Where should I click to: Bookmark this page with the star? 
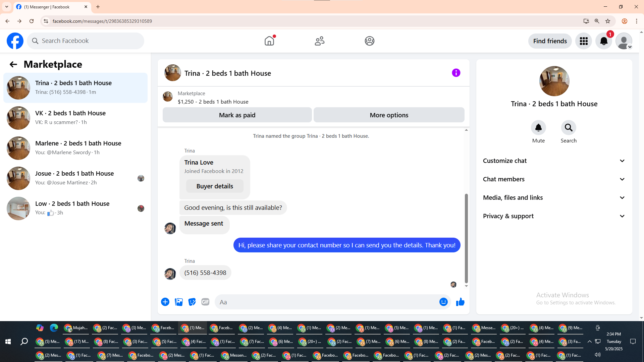tap(608, 21)
